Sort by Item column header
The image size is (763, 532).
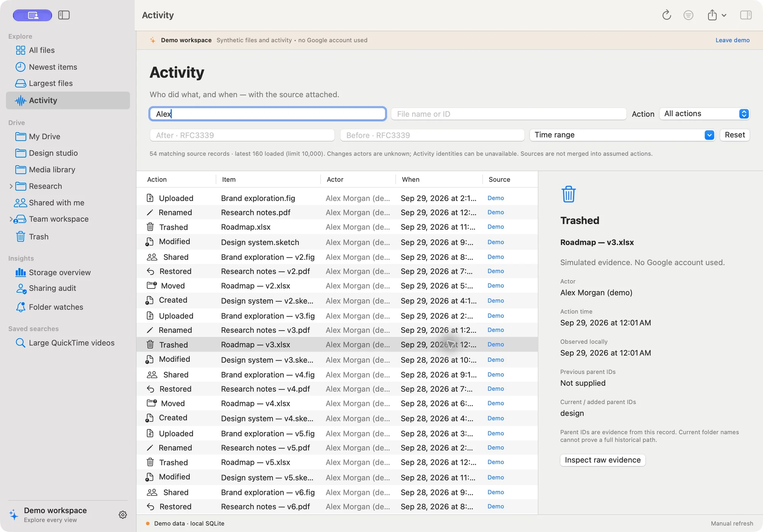[x=229, y=179]
